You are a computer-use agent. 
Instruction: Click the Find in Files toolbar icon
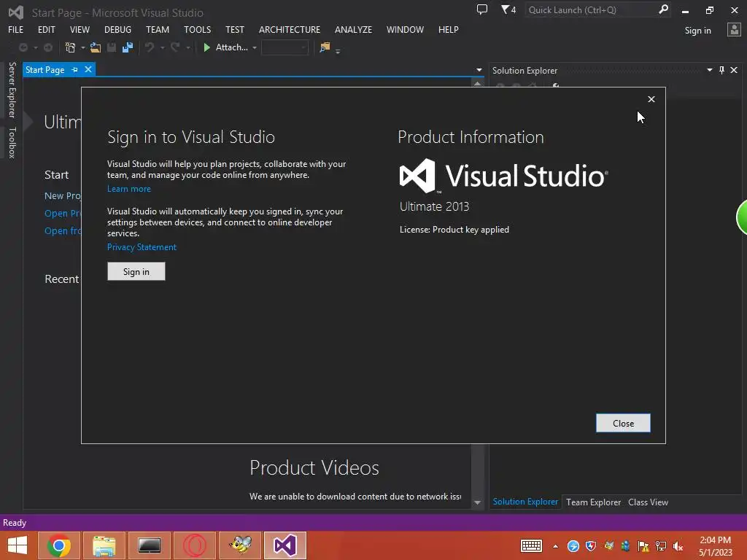(x=325, y=47)
